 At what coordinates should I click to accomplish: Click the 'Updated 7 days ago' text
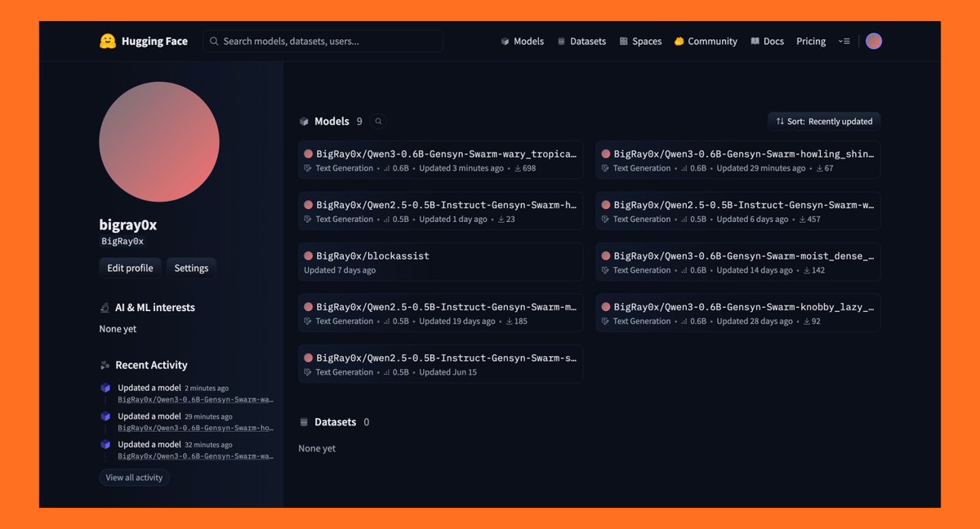pyautogui.click(x=340, y=270)
